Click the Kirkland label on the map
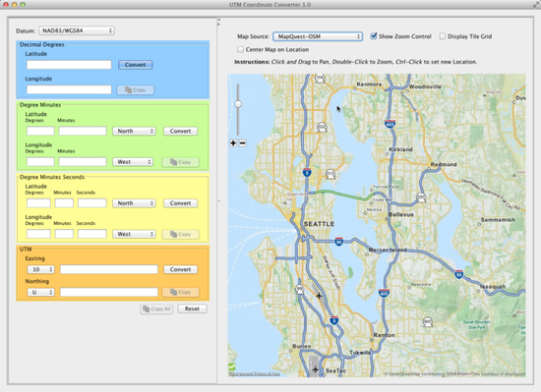 click(x=400, y=149)
